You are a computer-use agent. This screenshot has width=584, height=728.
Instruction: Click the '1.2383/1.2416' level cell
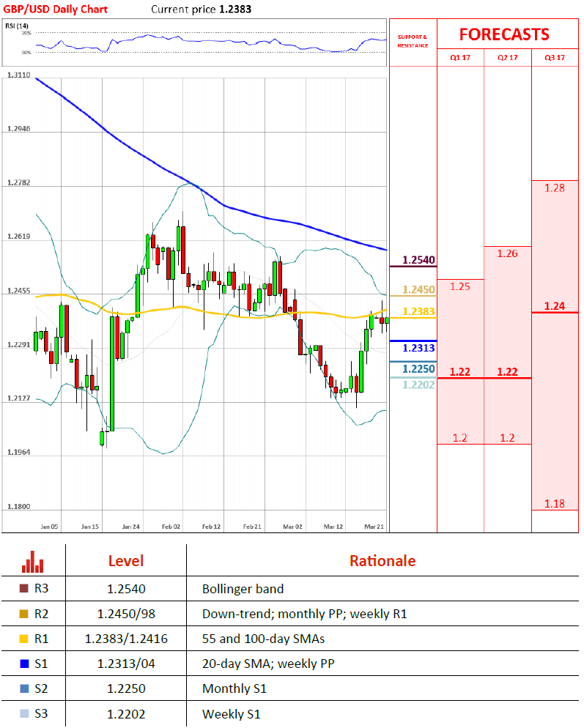click(126, 639)
